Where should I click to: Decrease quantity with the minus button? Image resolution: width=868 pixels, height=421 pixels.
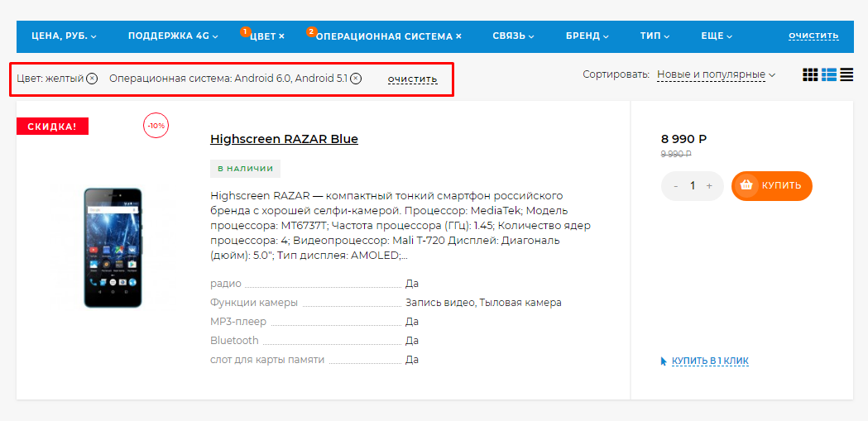(676, 186)
